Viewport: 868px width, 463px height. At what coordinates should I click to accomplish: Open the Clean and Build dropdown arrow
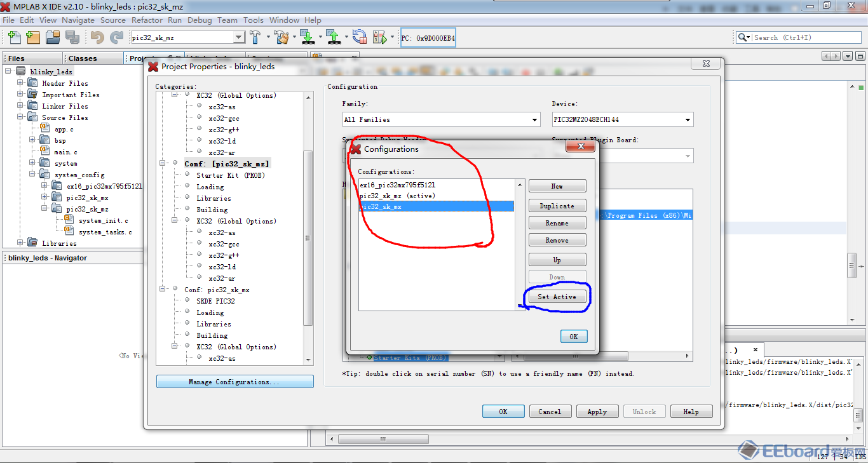(x=294, y=37)
